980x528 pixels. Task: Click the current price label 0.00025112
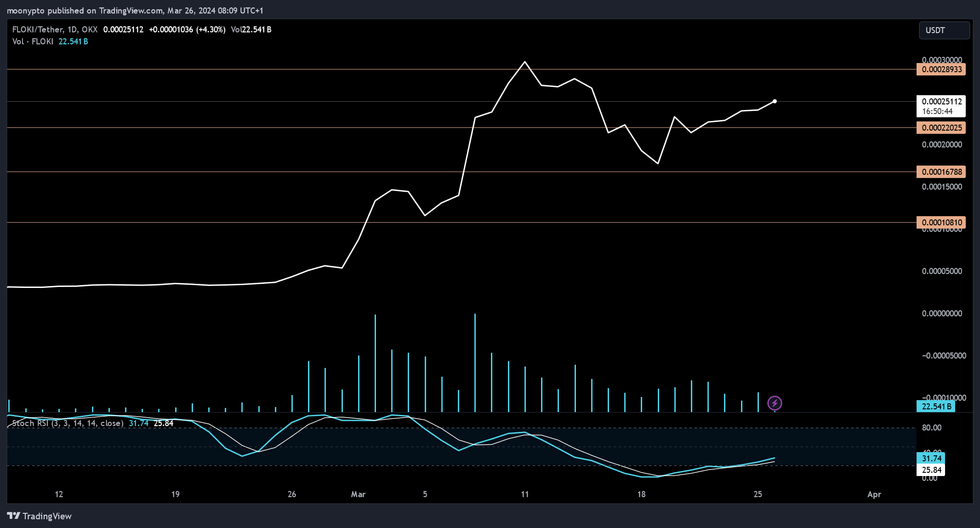pos(941,102)
